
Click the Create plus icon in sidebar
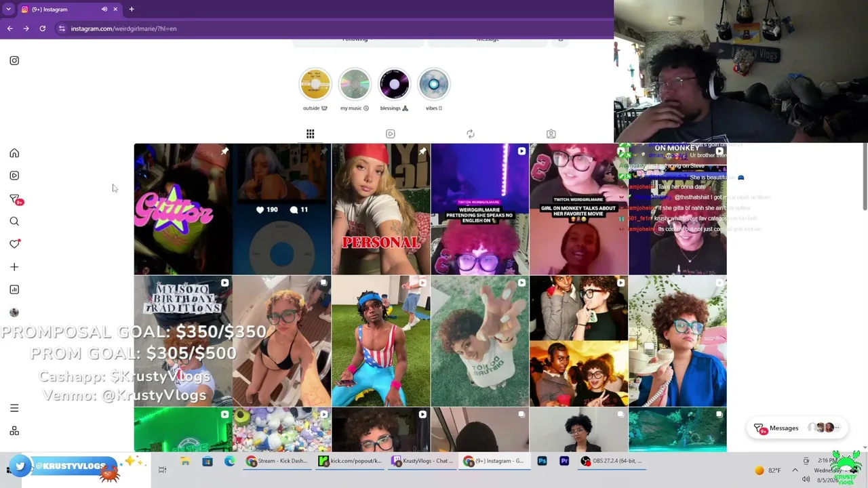pos(14,267)
